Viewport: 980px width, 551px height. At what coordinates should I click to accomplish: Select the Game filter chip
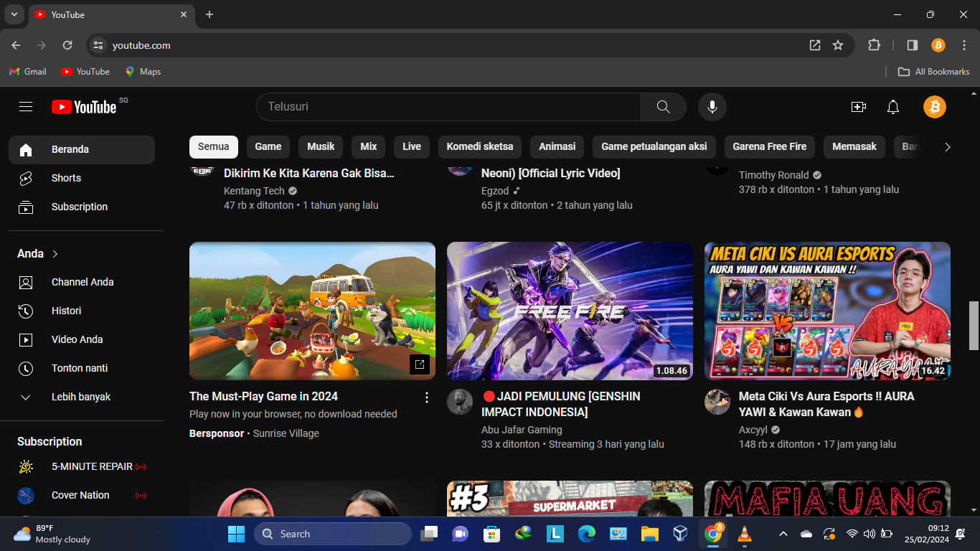[x=268, y=146]
